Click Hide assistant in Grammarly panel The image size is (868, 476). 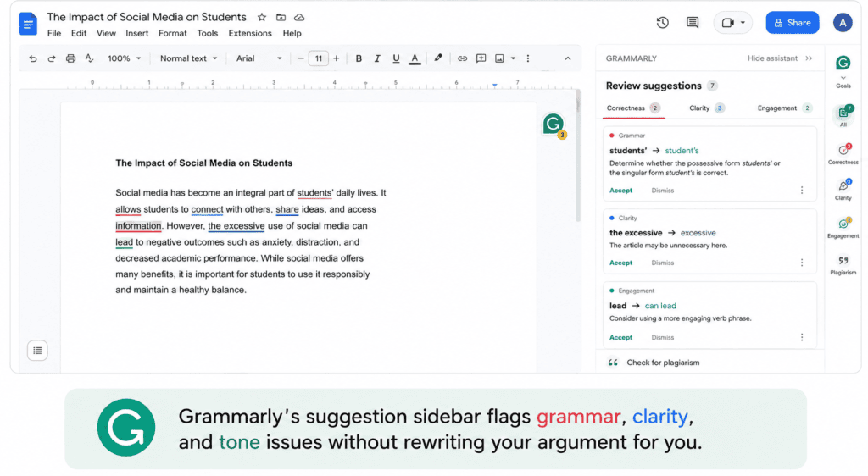pyautogui.click(x=780, y=58)
